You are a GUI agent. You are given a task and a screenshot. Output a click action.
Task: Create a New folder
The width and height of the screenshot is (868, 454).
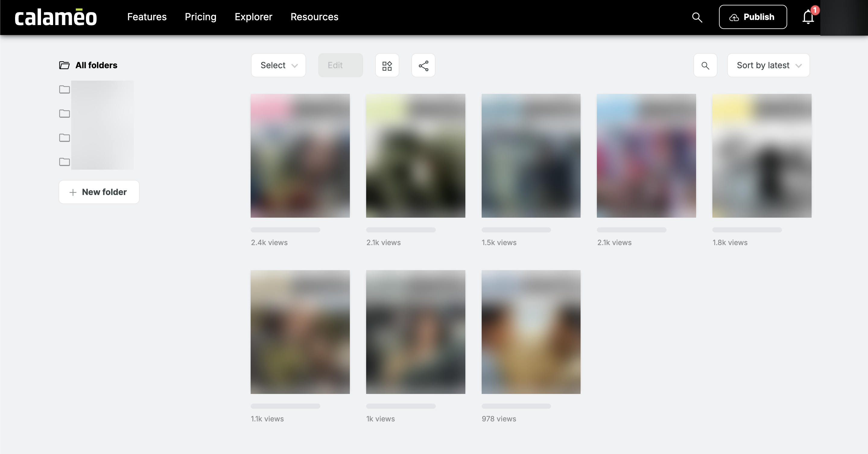point(99,192)
